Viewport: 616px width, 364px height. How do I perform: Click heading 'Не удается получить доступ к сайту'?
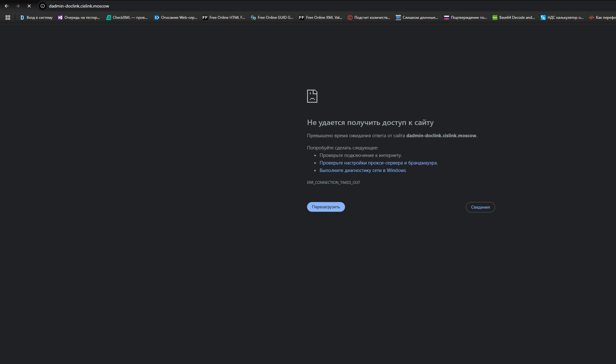370,123
